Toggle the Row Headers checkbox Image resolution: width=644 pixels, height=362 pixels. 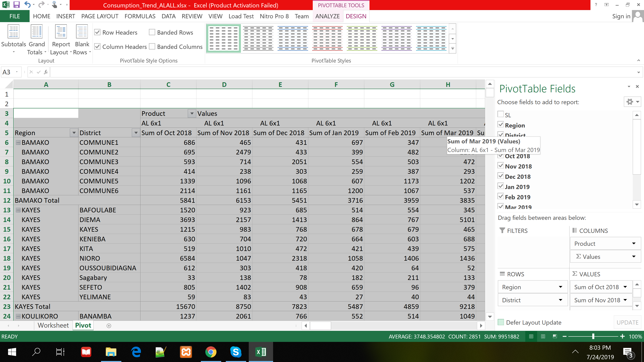(x=98, y=32)
